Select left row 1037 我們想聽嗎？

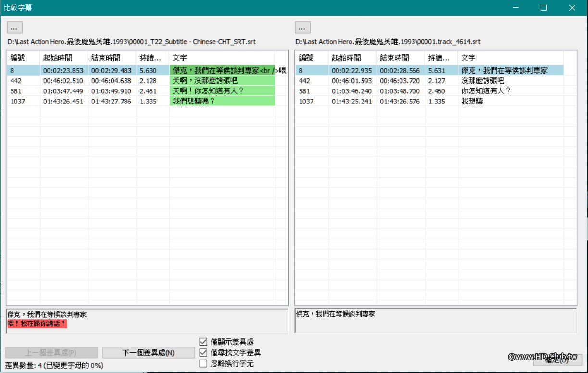tap(141, 101)
